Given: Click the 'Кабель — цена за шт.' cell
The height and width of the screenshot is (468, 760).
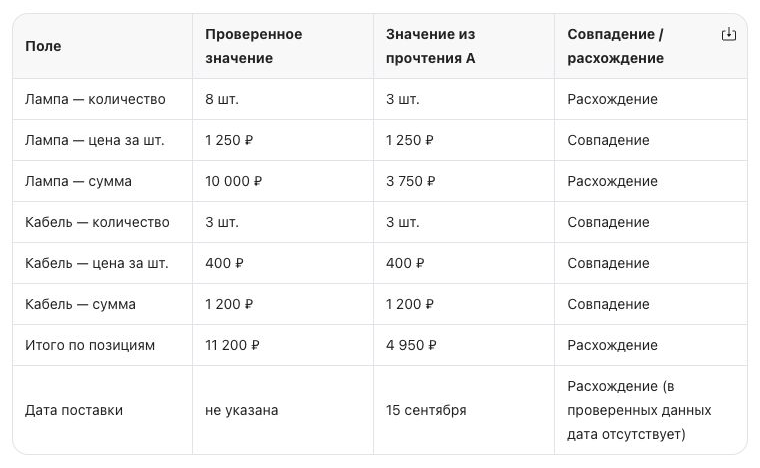Looking at the screenshot, I should tap(96, 264).
